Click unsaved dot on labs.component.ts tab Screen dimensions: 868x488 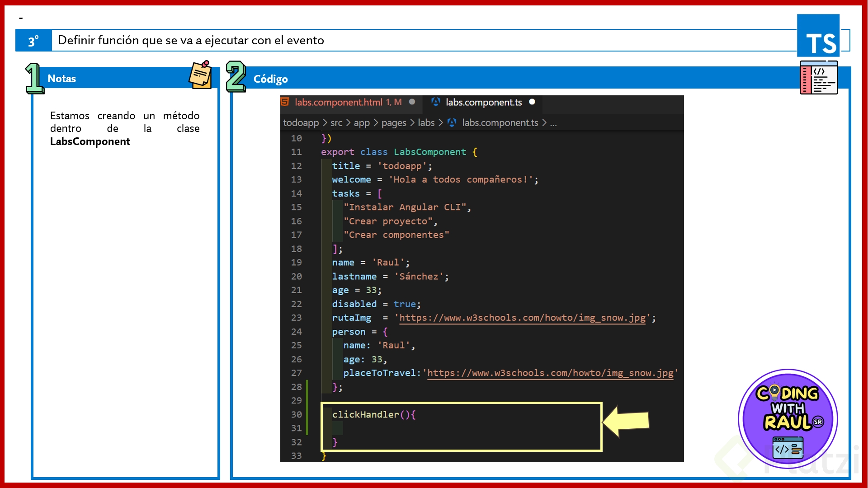coord(532,102)
